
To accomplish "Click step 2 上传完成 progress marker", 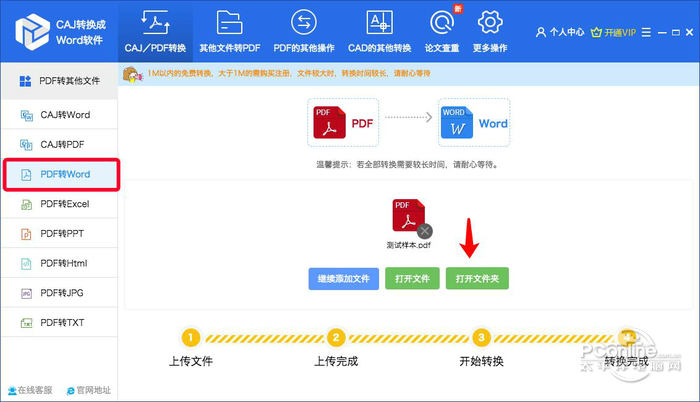I will coord(336,338).
